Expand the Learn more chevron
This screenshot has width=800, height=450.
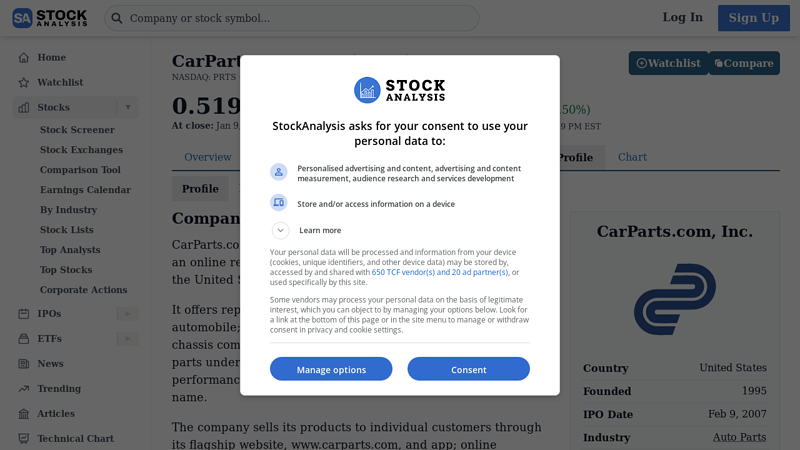(281, 230)
